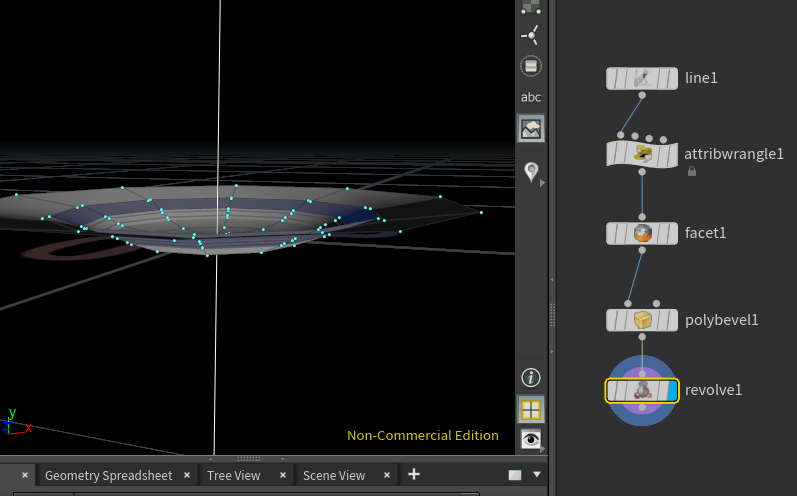Toggle the bypass flag on facet1 node

pyautogui.click(x=612, y=233)
